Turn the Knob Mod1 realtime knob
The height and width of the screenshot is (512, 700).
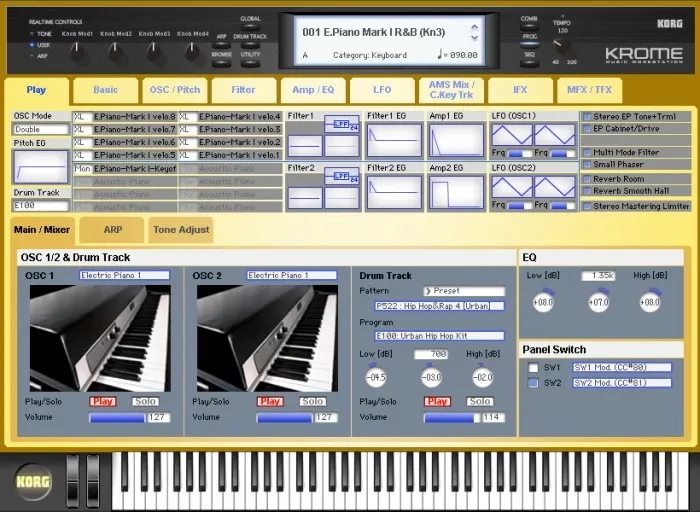pyautogui.click(x=77, y=53)
